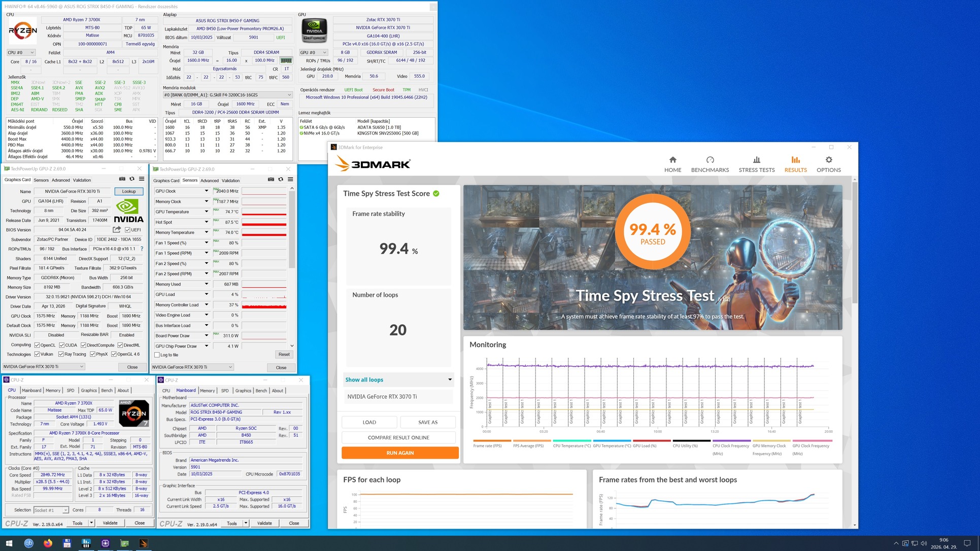This screenshot has height=551, width=980.
Task: Expand the Show all loops dropdown
Action: [x=398, y=380]
